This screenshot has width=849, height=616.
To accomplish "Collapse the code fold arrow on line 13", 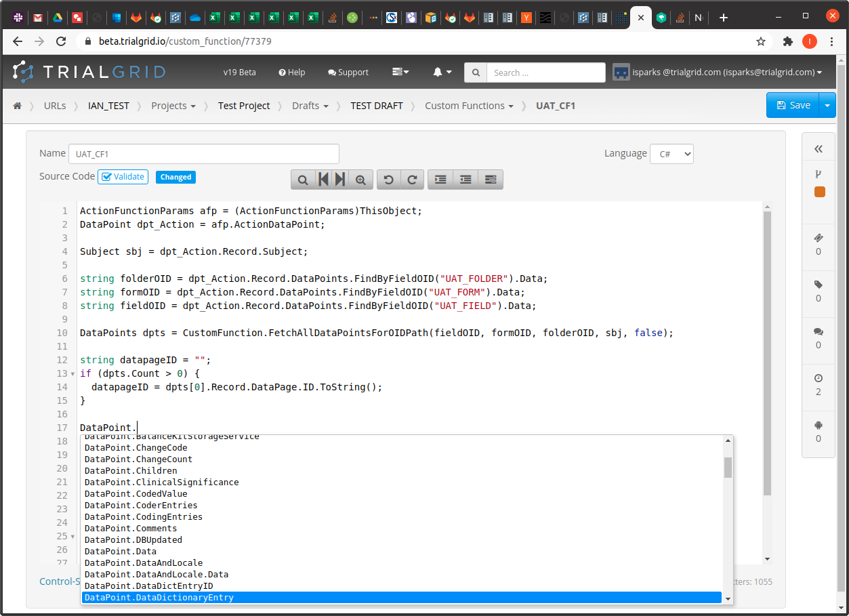I will tap(73, 374).
